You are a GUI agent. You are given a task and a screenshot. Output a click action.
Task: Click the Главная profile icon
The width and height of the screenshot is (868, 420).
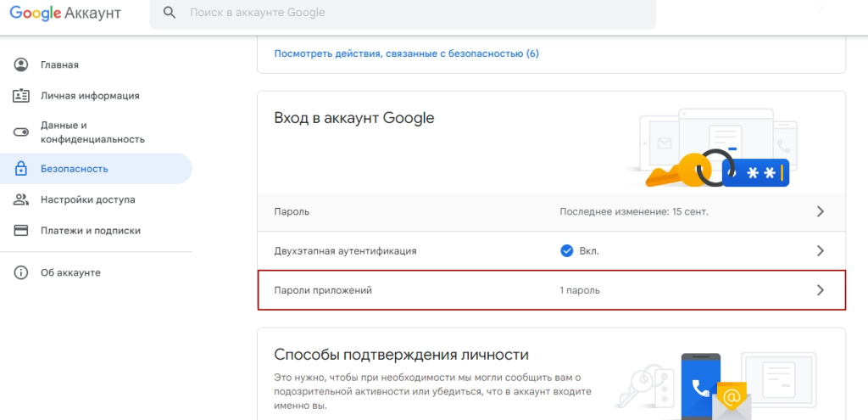[21, 64]
